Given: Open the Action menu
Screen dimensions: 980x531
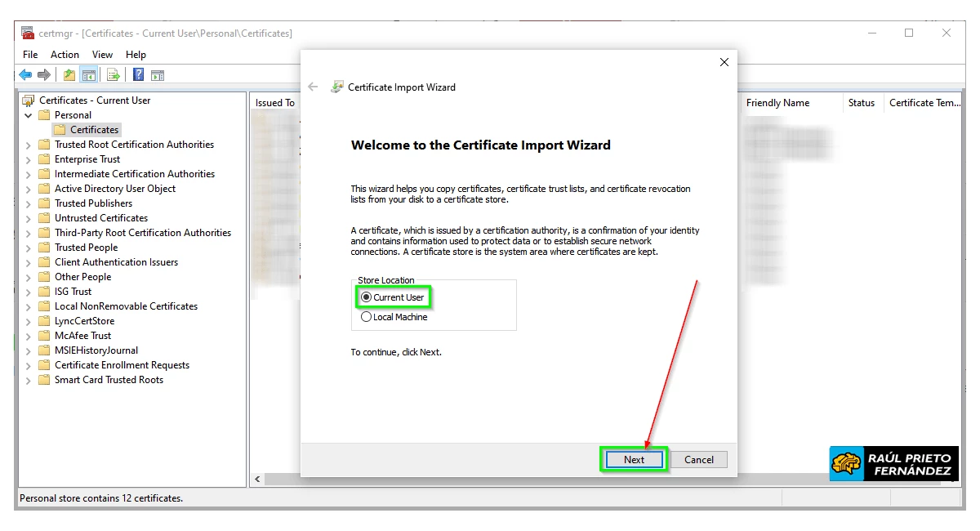Looking at the screenshot, I should pos(65,54).
